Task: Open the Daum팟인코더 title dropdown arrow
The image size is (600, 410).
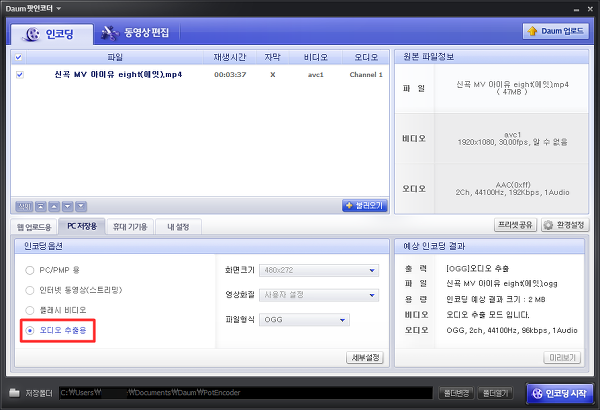Action: [x=59, y=8]
